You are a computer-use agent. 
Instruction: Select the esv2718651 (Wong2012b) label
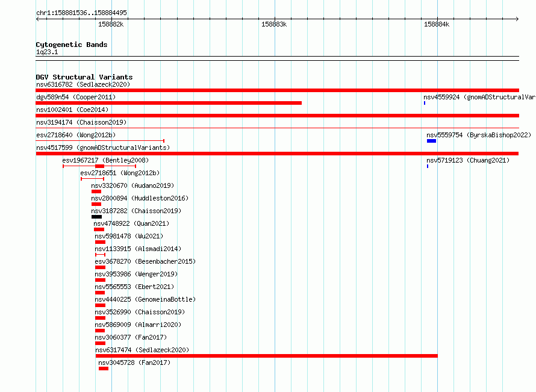[x=120, y=173]
